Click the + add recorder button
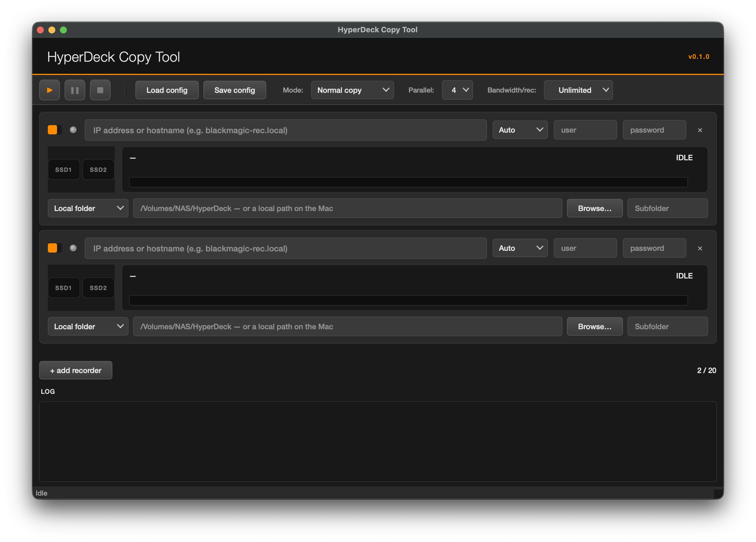Screen dimensions: 756x542 [76, 370]
